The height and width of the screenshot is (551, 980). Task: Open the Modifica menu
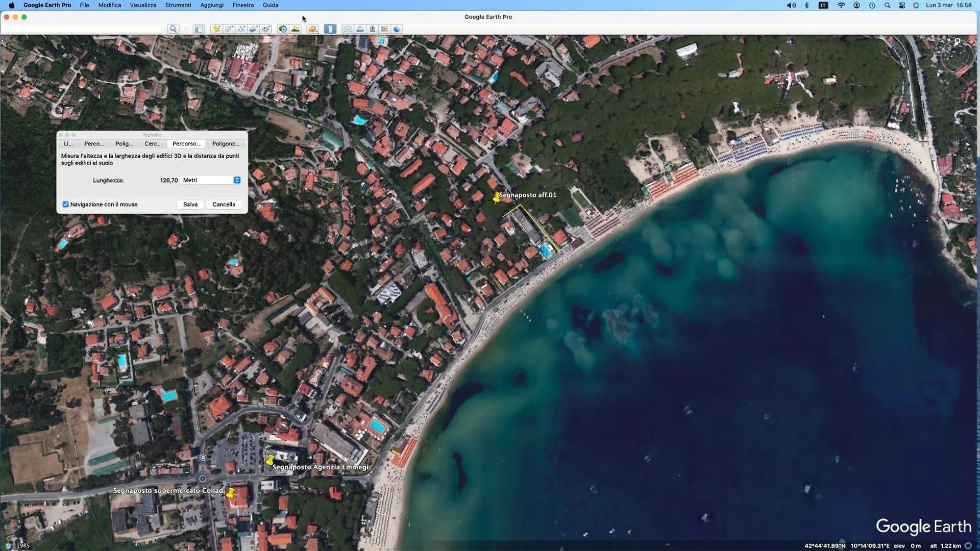(110, 5)
